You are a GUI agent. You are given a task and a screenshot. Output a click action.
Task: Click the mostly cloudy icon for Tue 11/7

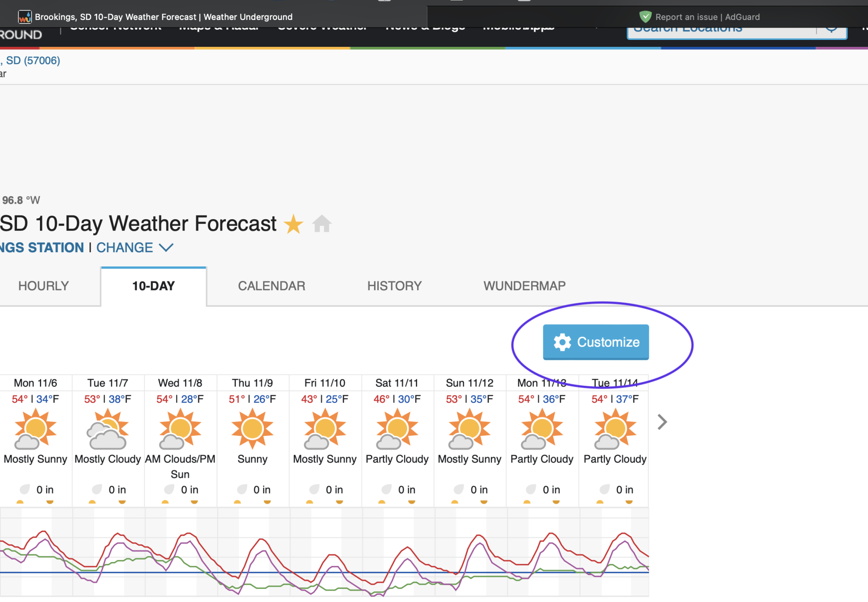point(108,430)
